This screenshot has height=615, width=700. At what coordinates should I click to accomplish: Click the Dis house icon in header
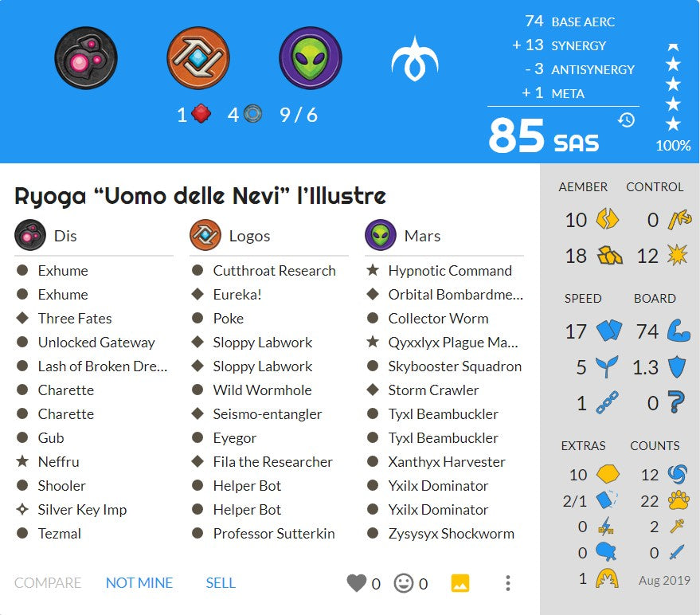click(x=86, y=58)
